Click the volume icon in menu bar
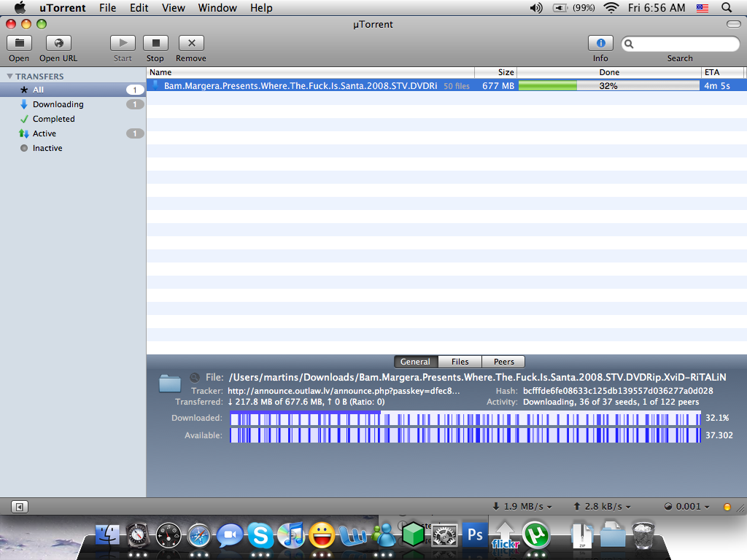This screenshot has width=747, height=560. (x=536, y=7)
